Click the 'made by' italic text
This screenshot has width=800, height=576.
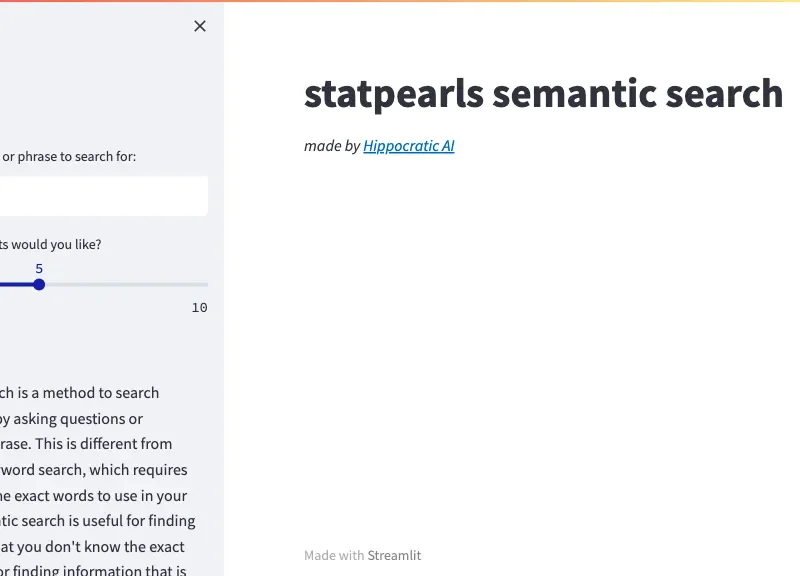tap(332, 146)
